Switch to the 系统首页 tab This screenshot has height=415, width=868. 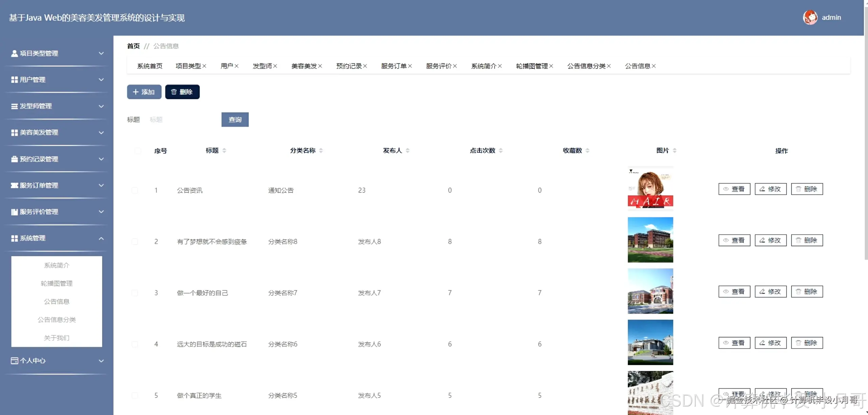150,66
